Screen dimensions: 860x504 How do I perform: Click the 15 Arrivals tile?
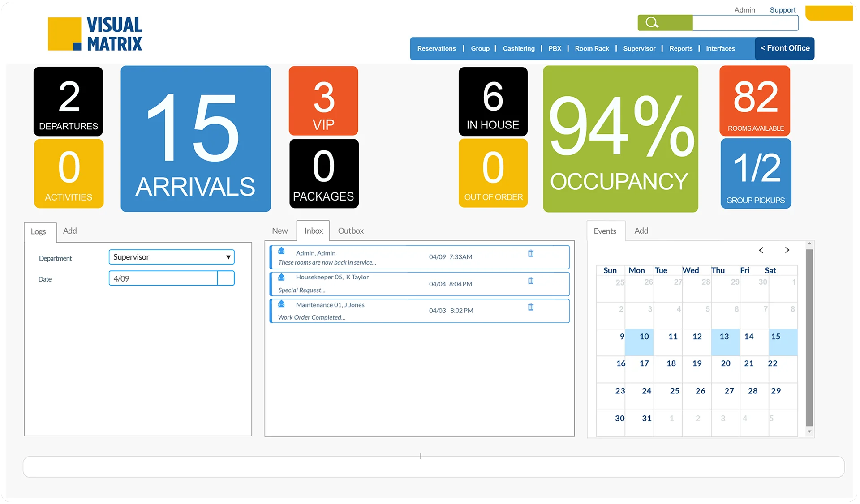pyautogui.click(x=196, y=139)
